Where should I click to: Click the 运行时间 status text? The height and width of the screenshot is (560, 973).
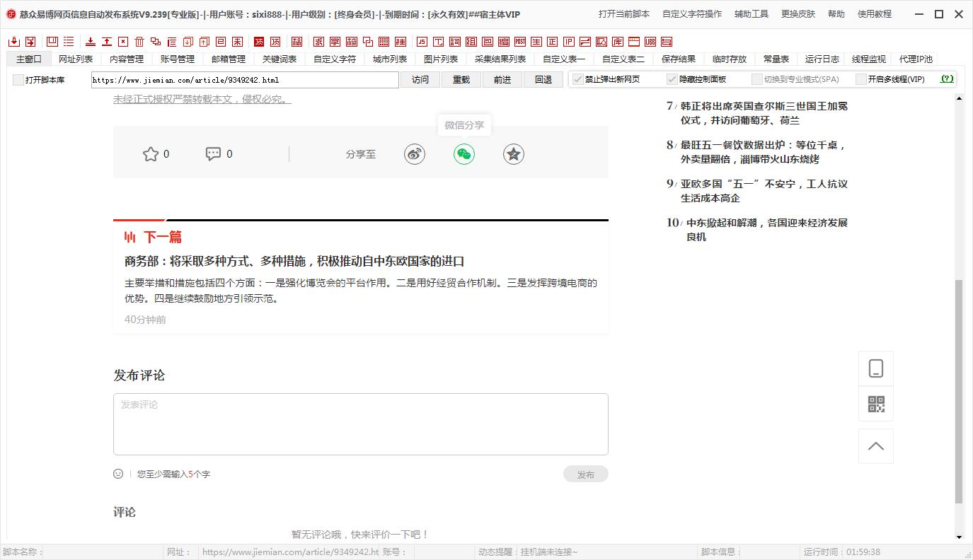[x=821, y=552]
